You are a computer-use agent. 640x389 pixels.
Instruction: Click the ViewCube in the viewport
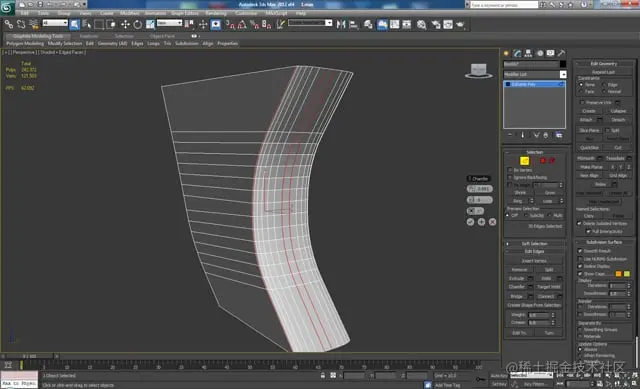point(478,71)
